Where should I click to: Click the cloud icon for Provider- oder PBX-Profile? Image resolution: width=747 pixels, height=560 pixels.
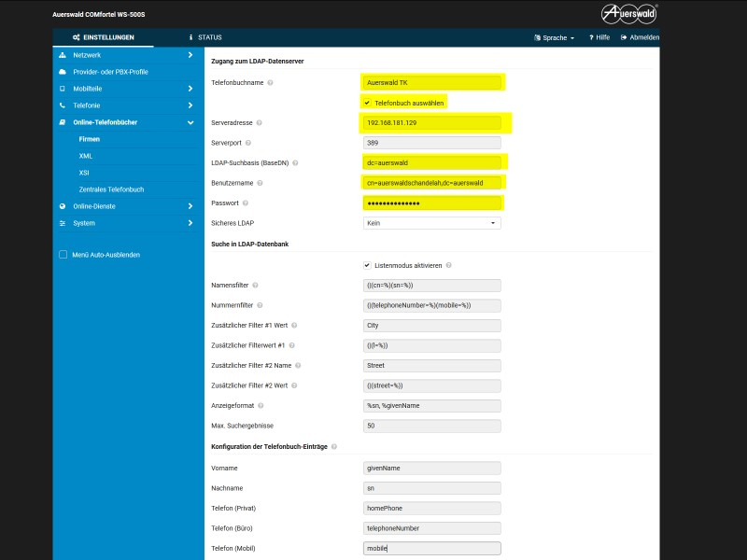pos(63,72)
